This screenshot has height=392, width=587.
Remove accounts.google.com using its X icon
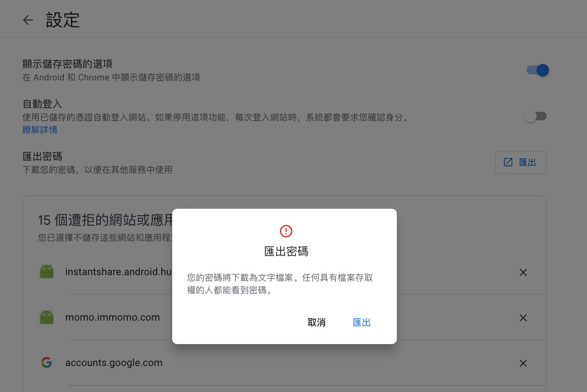(x=523, y=363)
